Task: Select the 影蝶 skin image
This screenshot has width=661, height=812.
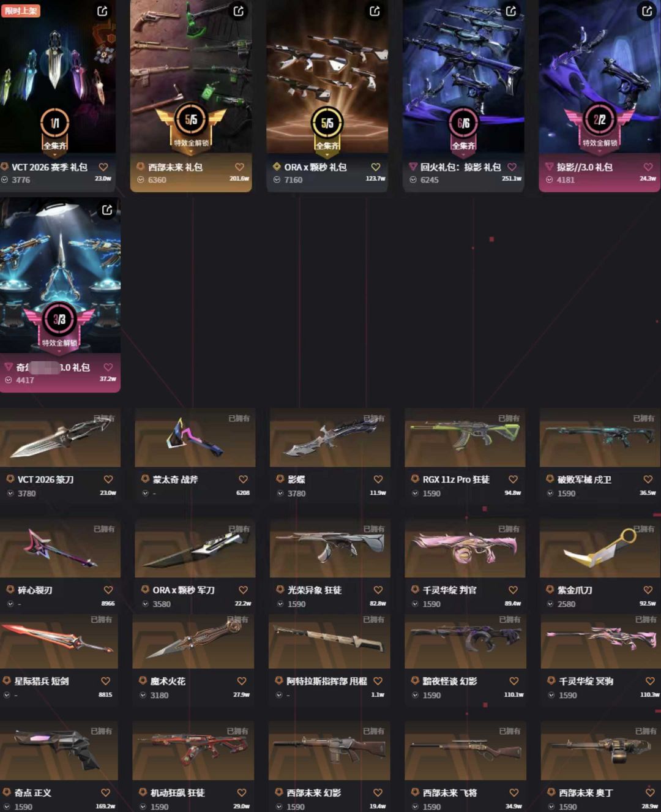Action: pos(330,438)
